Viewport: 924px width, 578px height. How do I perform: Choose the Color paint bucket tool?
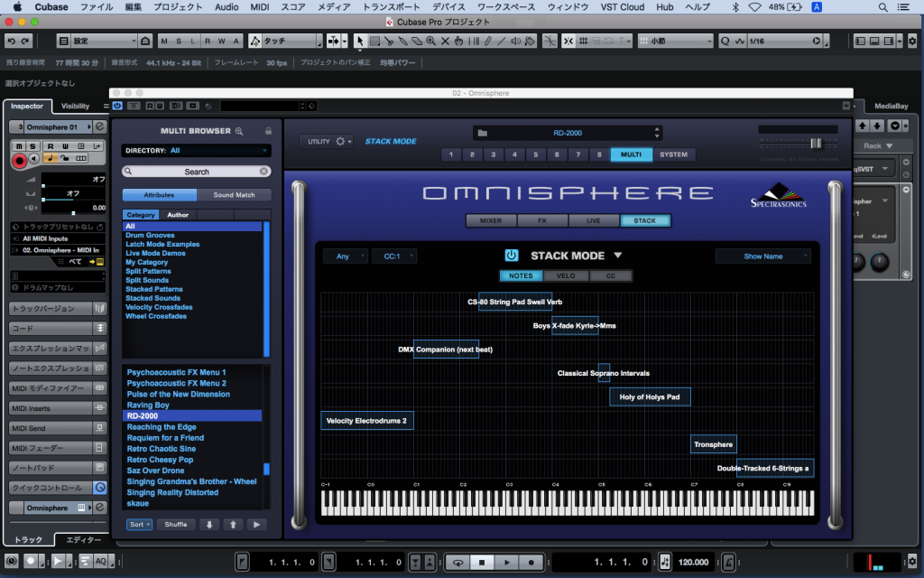tap(530, 41)
